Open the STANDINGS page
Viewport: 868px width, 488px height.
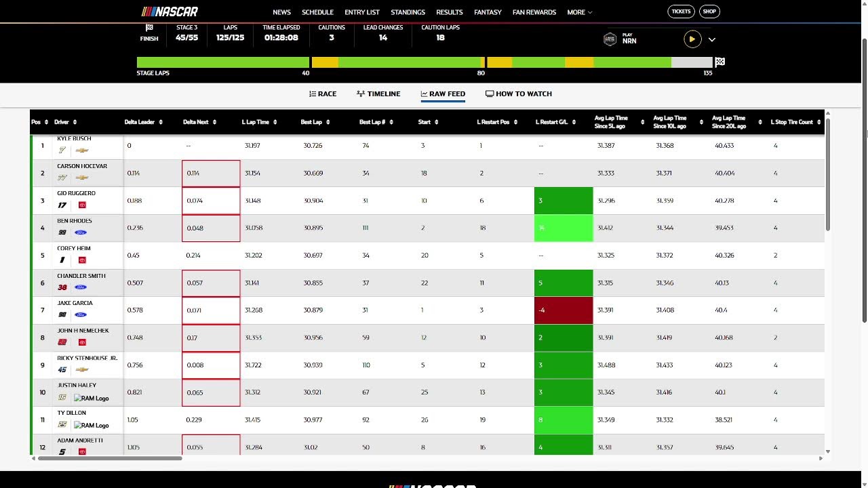click(408, 12)
